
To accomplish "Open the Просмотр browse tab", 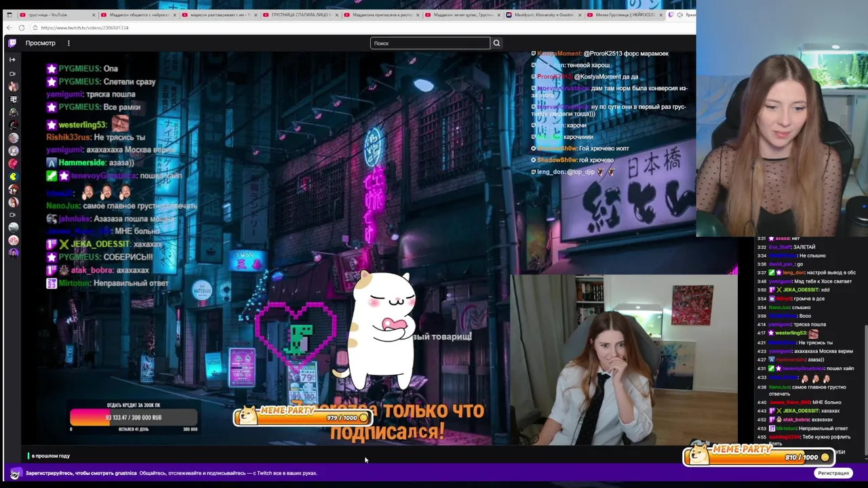I will click(x=41, y=43).
